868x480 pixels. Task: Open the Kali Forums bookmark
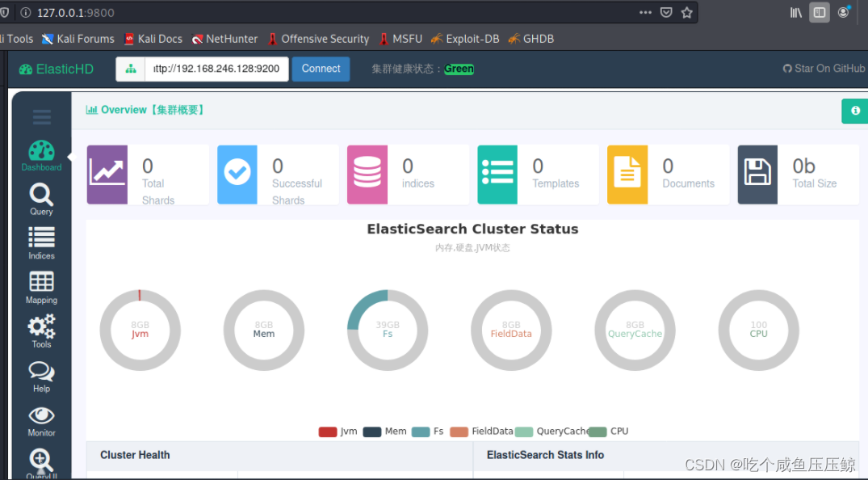point(78,39)
